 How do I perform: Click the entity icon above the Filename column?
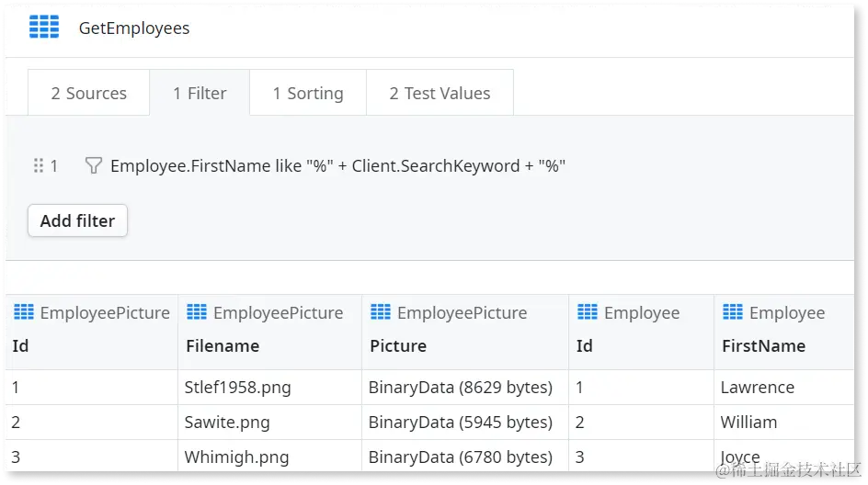[197, 312]
